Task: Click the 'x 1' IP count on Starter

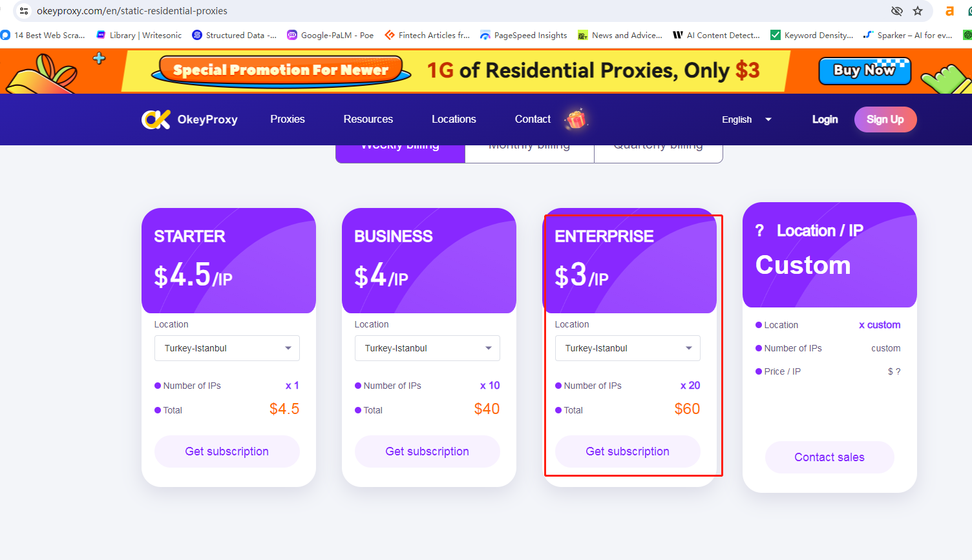Action: click(292, 386)
